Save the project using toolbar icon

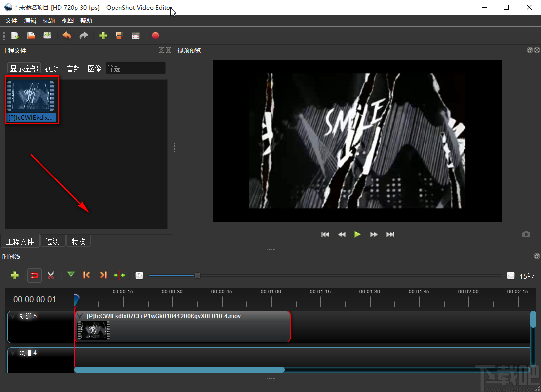coord(47,36)
